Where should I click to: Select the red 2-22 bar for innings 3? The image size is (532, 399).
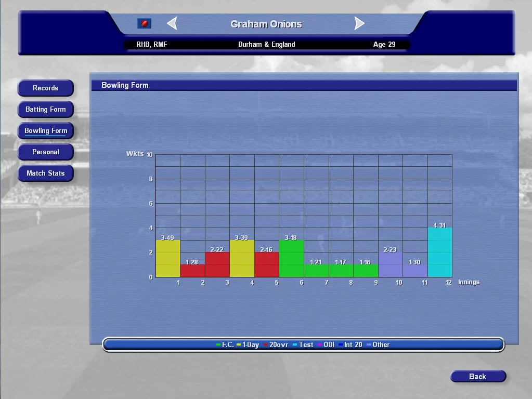tap(217, 265)
